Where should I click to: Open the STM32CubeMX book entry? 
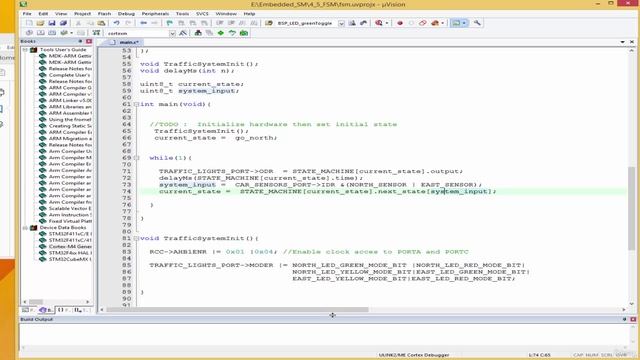[x=70, y=259]
